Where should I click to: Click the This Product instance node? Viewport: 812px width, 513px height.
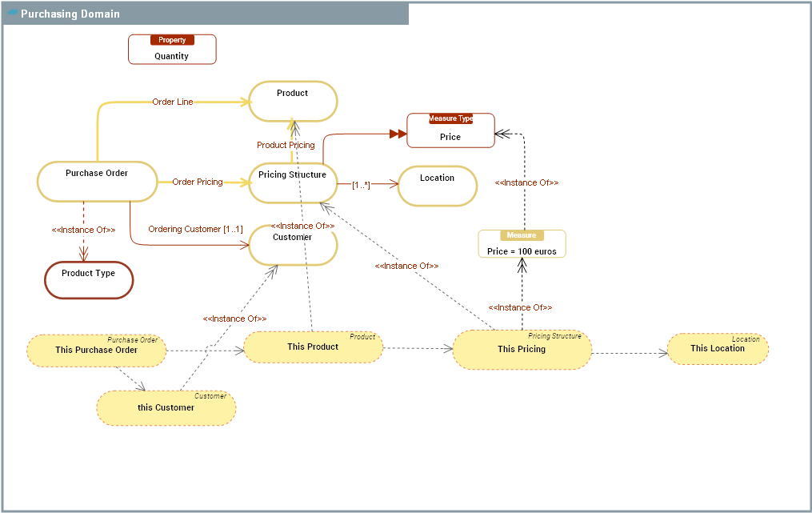coord(313,347)
